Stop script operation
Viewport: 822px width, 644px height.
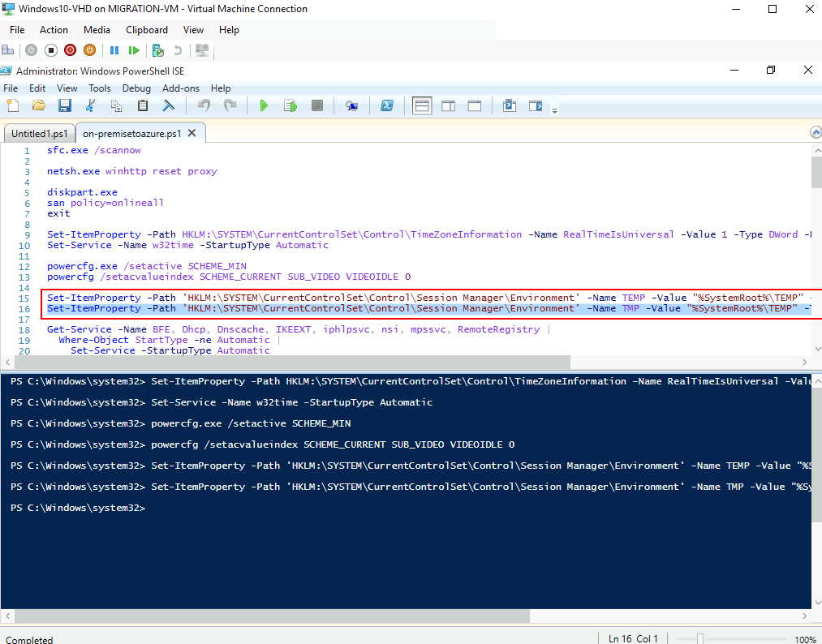pyautogui.click(x=317, y=106)
